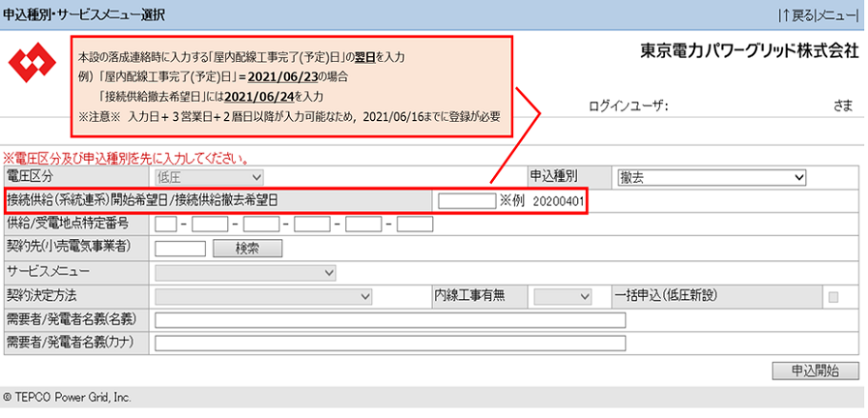868x418 pixels.
Task: Click the ログインユーザ: label
Action: 628,106
